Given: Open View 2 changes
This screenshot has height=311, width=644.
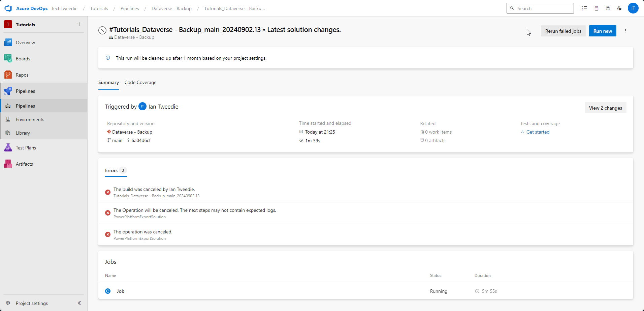Looking at the screenshot, I should pos(605,108).
